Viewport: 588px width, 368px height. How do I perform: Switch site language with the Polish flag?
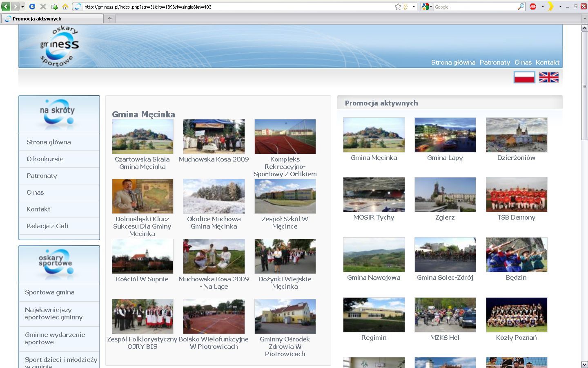[524, 77]
